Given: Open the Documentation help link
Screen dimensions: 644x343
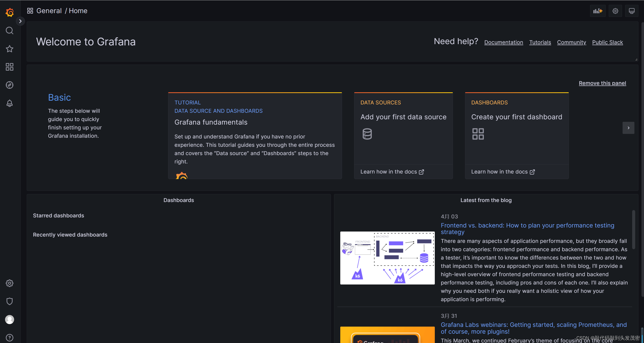Looking at the screenshot, I should pyautogui.click(x=504, y=42).
